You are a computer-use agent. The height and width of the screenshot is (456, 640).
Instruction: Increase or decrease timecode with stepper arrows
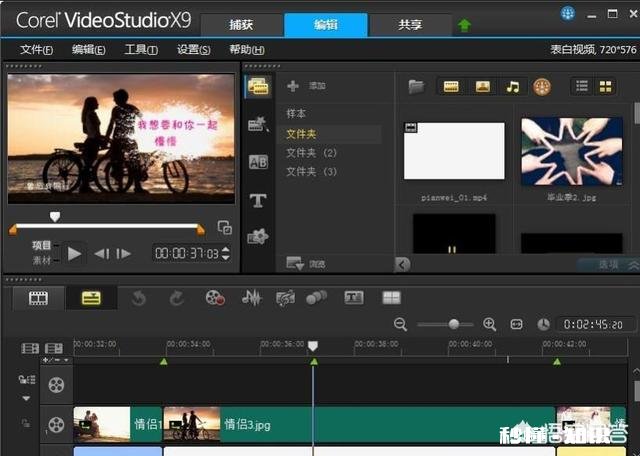pos(225,254)
